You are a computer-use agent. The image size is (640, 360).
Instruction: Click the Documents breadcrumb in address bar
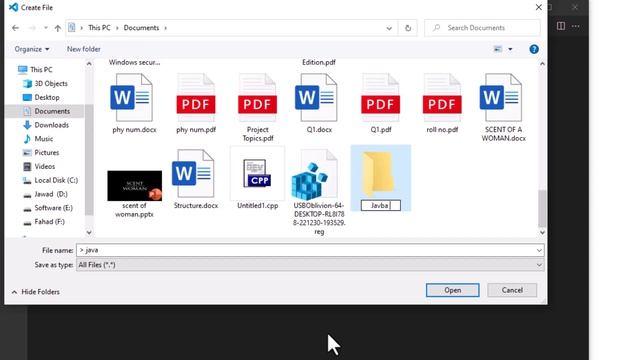pos(141,28)
